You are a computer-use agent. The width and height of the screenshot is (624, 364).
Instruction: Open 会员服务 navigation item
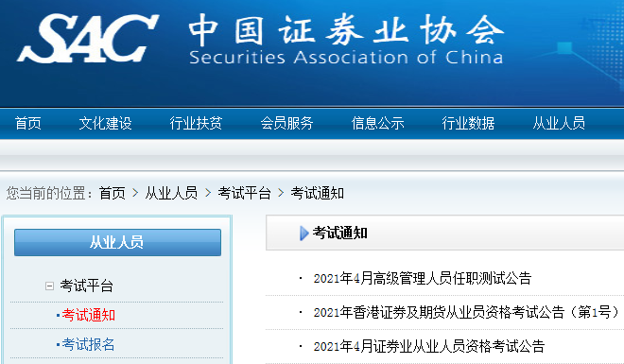(286, 123)
